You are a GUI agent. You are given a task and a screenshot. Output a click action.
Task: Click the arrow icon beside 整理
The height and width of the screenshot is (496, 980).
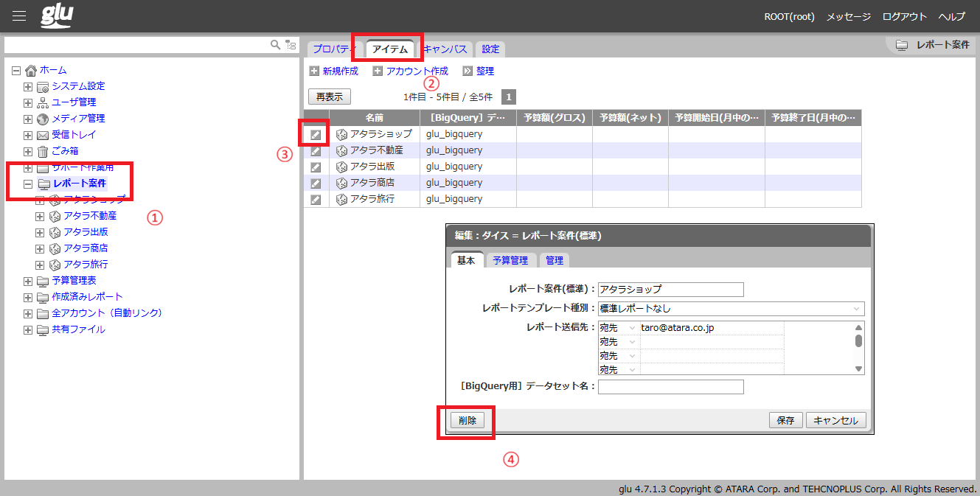[468, 71]
